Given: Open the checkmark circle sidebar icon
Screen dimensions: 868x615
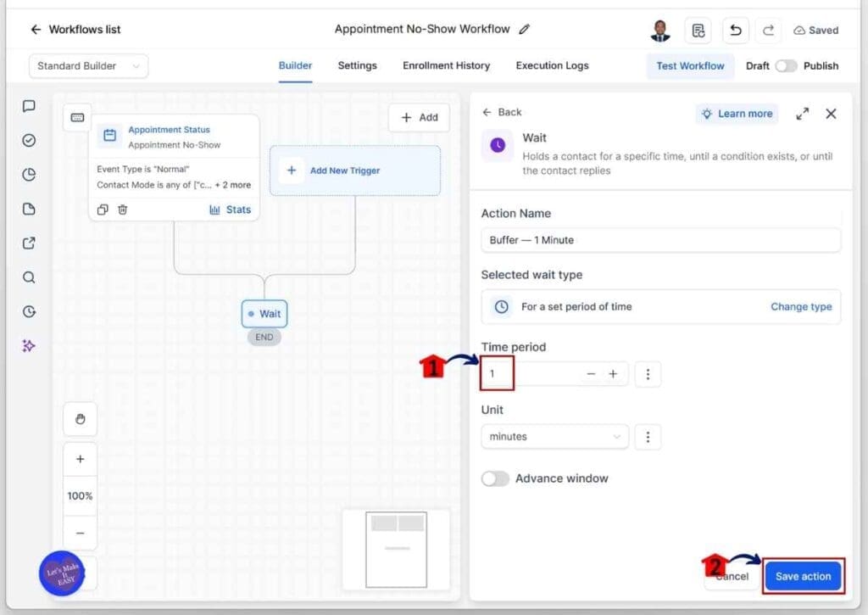Looking at the screenshot, I should (x=29, y=140).
